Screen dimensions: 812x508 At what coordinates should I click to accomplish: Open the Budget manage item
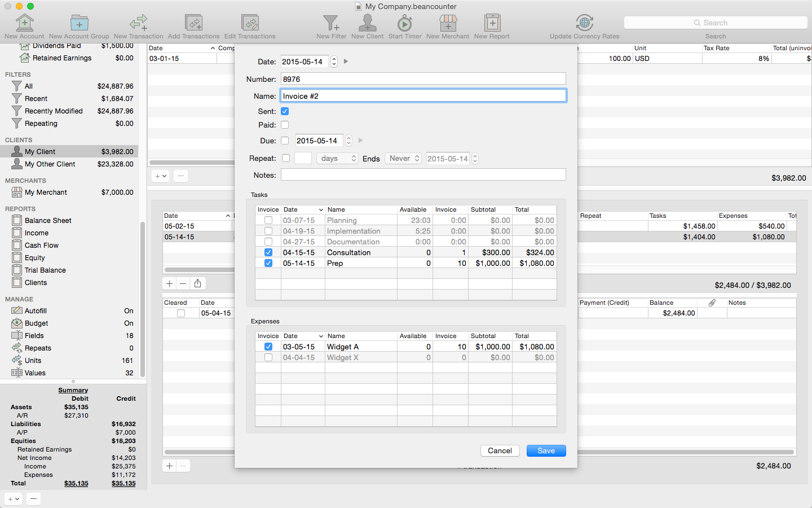(x=69, y=323)
